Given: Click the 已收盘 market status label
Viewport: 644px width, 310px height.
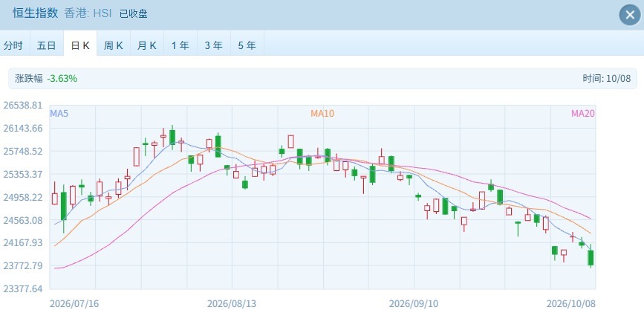Looking at the screenshot, I should coord(134,14).
